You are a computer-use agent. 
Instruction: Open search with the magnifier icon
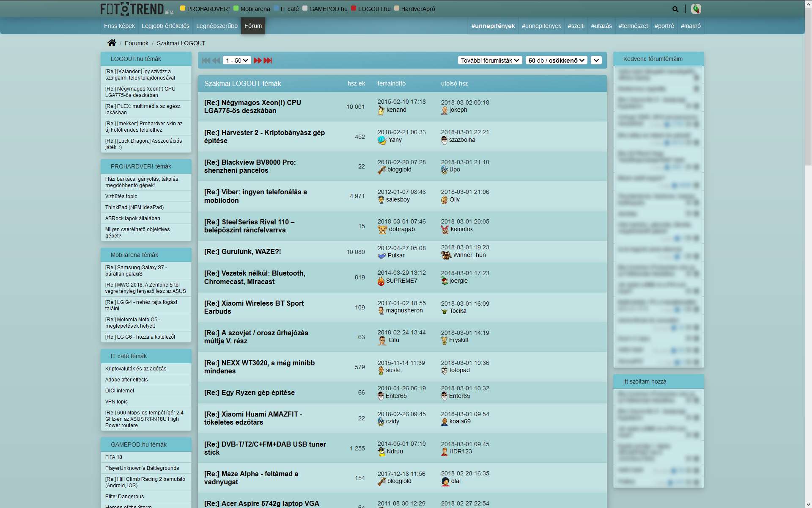tap(675, 9)
